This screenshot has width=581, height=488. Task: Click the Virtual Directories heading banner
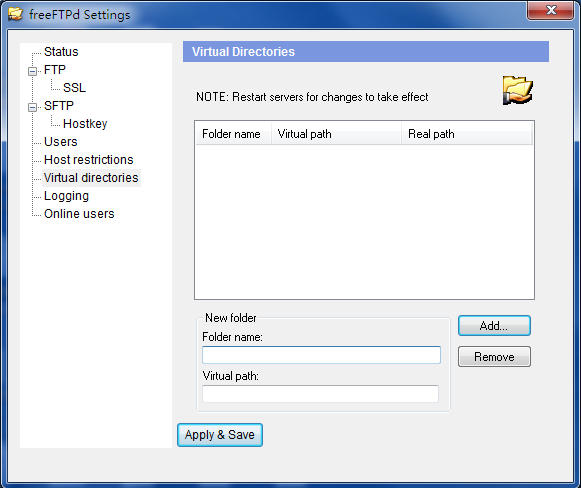366,52
